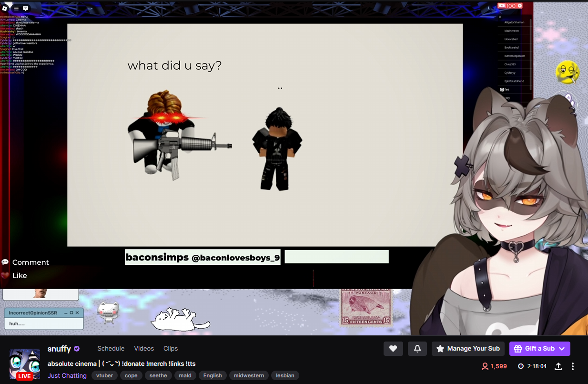
Task: Click the red ticket icon beside 100
Action: 502,6
